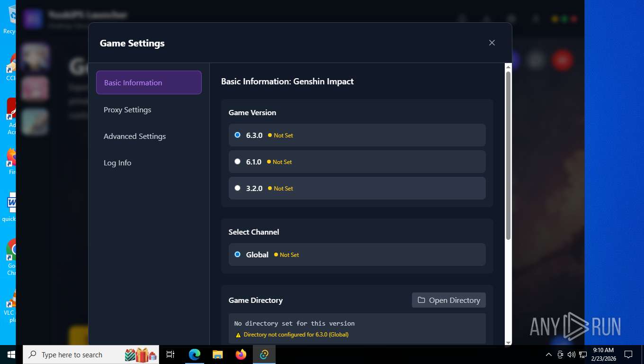Click the scrollbar down arrow in settings dialog
The height and width of the screenshot is (364, 644).
[x=508, y=342]
